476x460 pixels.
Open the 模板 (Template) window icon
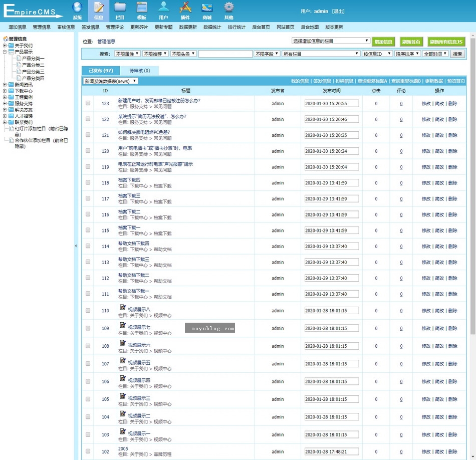(142, 8)
